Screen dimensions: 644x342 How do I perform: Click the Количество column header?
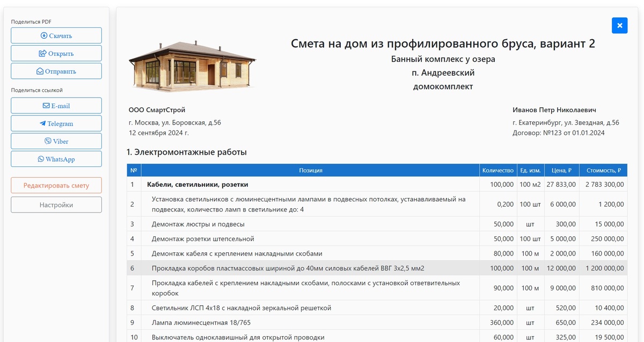tap(498, 170)
